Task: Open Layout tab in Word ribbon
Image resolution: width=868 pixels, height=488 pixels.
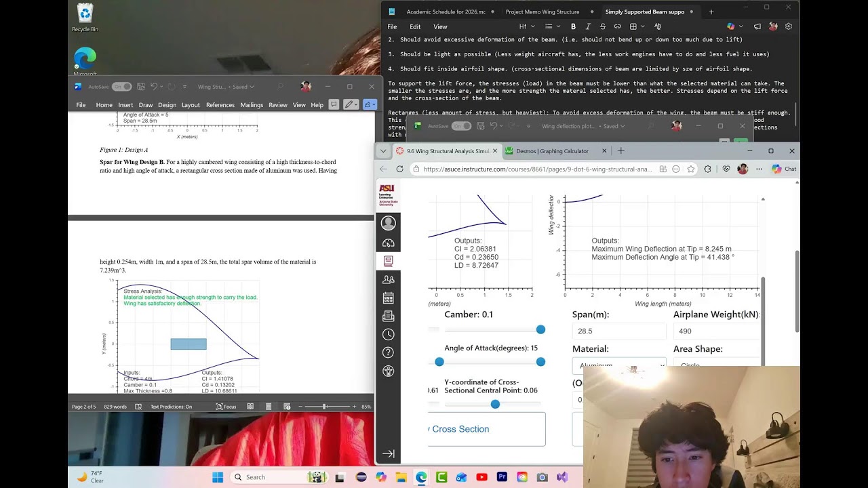Action: pyautogui.click(x=191, y=105)
